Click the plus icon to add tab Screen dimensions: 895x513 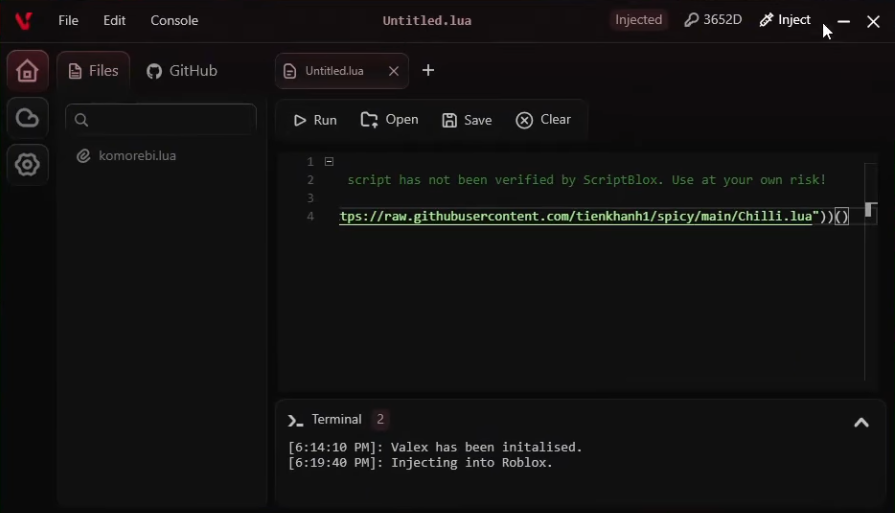click(x=428, y=70)
